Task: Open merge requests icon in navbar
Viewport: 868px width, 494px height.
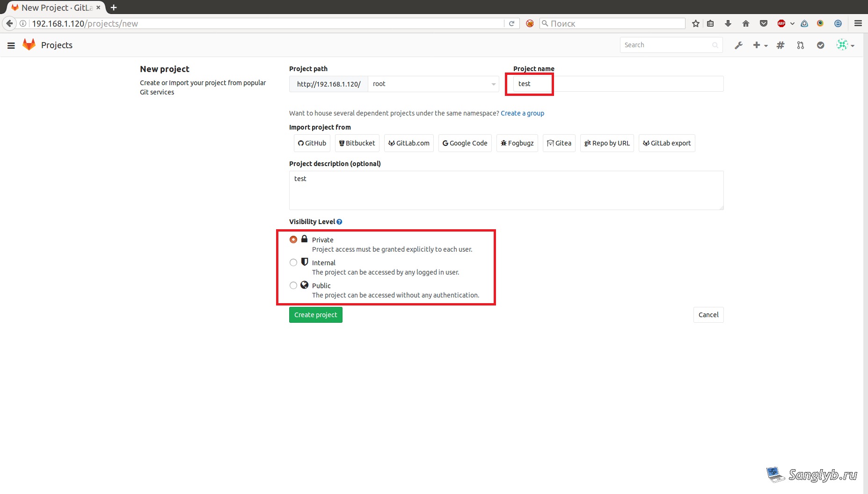Action: coord(801,45)
